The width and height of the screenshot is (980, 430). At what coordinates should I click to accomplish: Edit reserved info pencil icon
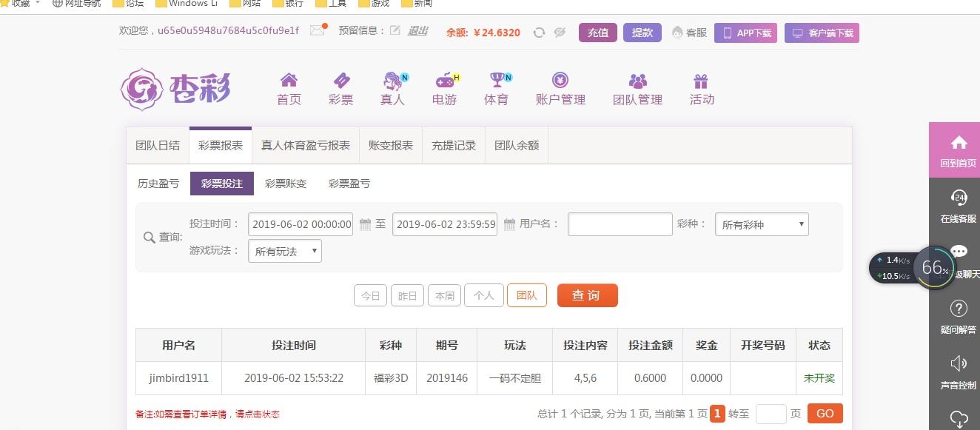[x=395, y=30]
